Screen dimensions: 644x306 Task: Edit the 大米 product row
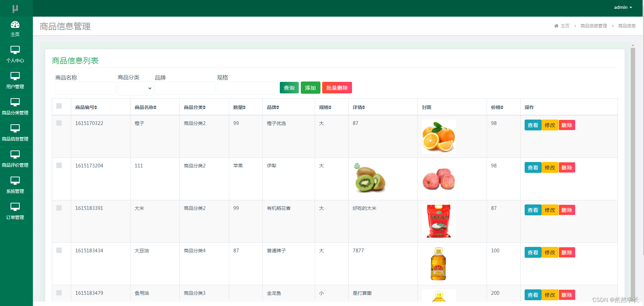(x=550, y=210)
